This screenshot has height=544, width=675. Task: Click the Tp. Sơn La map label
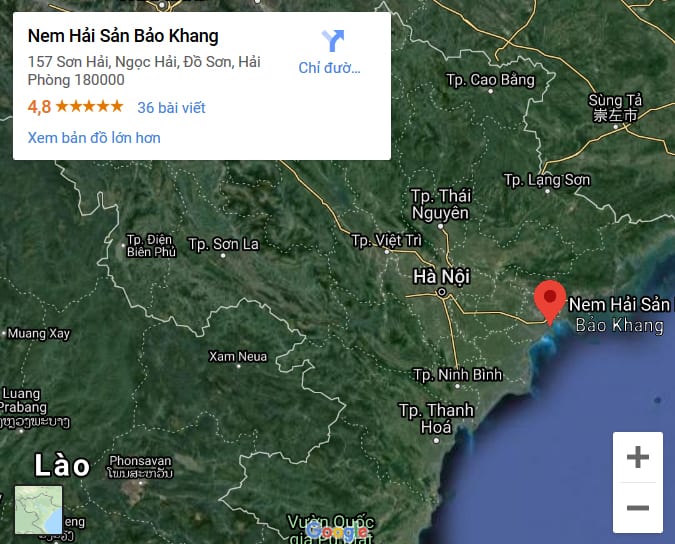tap(223, 244)
